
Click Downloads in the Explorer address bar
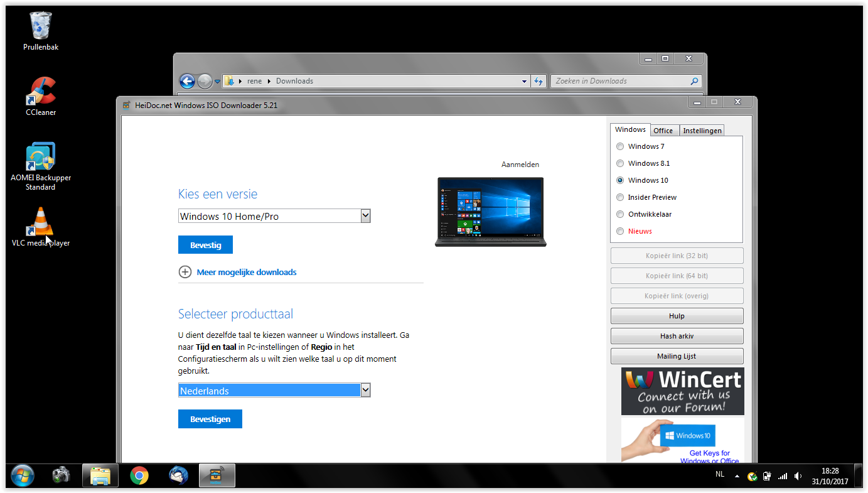pos(294,81)
